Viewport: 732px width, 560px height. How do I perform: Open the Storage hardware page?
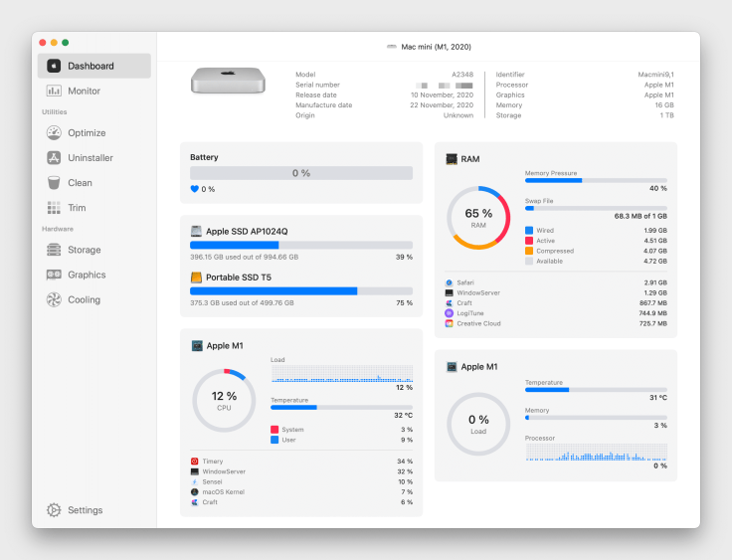(x=93, y=250)
